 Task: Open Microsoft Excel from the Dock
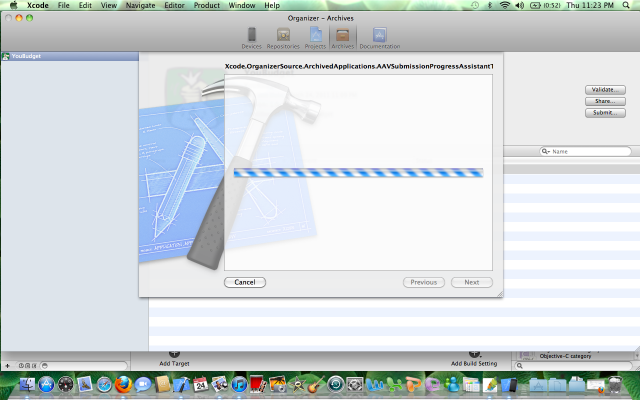point(393,384)
